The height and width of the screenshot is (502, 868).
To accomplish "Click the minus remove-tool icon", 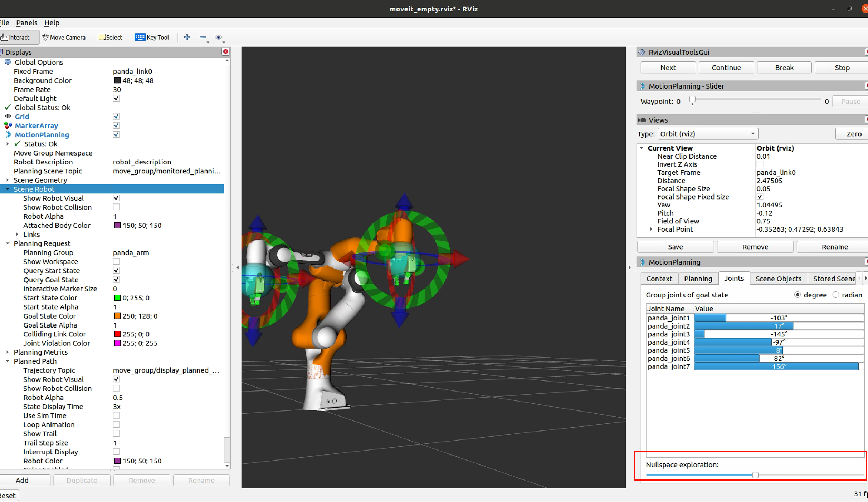I will pos(203,37).
